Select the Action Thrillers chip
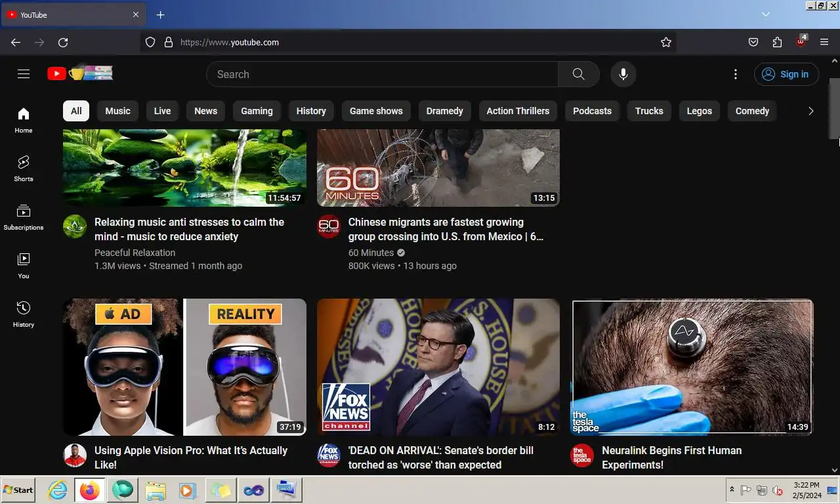 pyautogui.click(x=518, y=111)
